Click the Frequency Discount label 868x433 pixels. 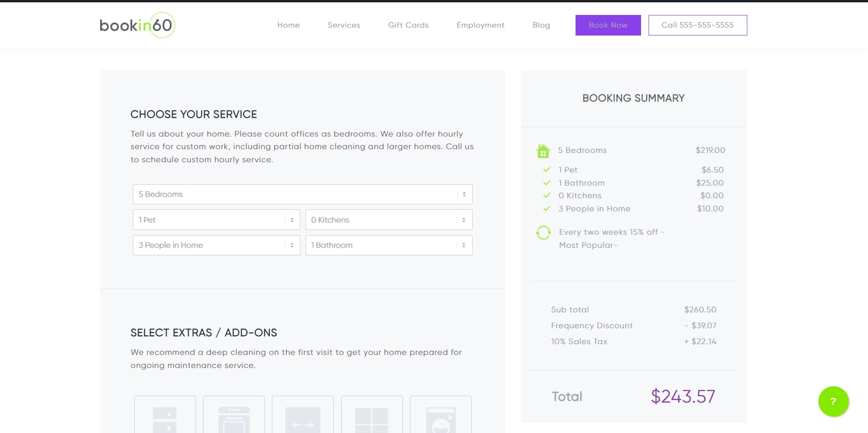592,325
